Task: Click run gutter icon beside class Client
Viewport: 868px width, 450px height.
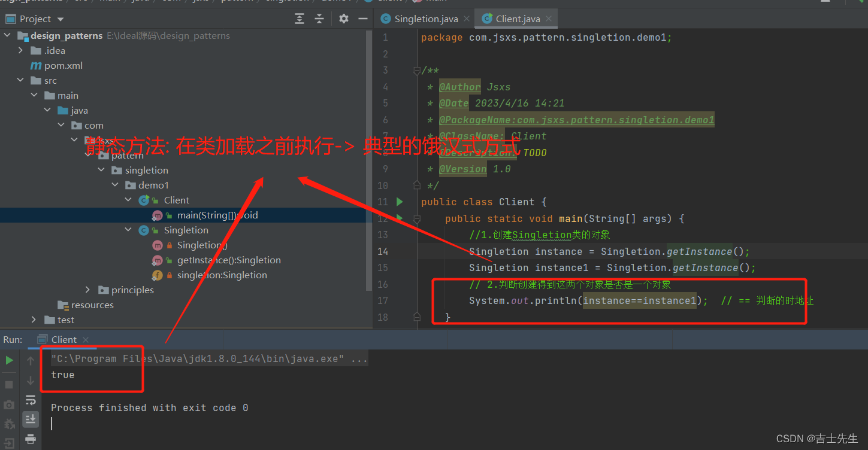Action: (400, 202)
